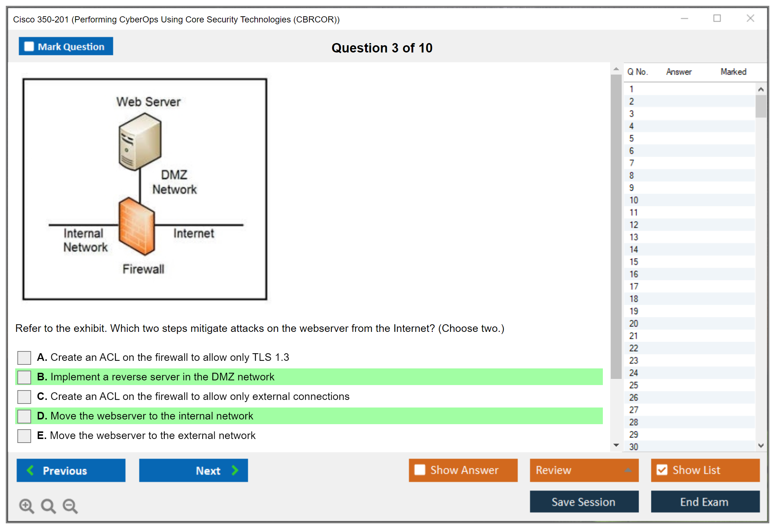This screenshot has height=532, width=778.
Task: Click the zoom in magnifier icon
Action: tap(26, 506)
